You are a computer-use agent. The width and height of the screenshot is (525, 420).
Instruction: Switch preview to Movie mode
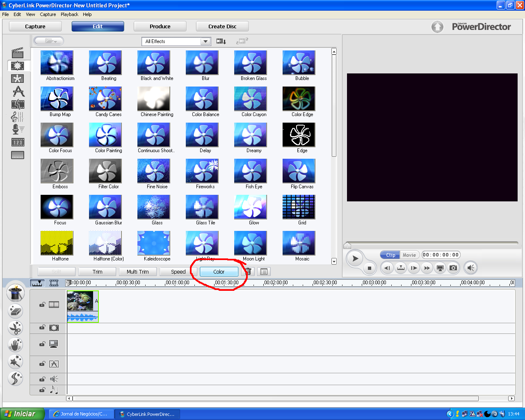pos(409,255)
